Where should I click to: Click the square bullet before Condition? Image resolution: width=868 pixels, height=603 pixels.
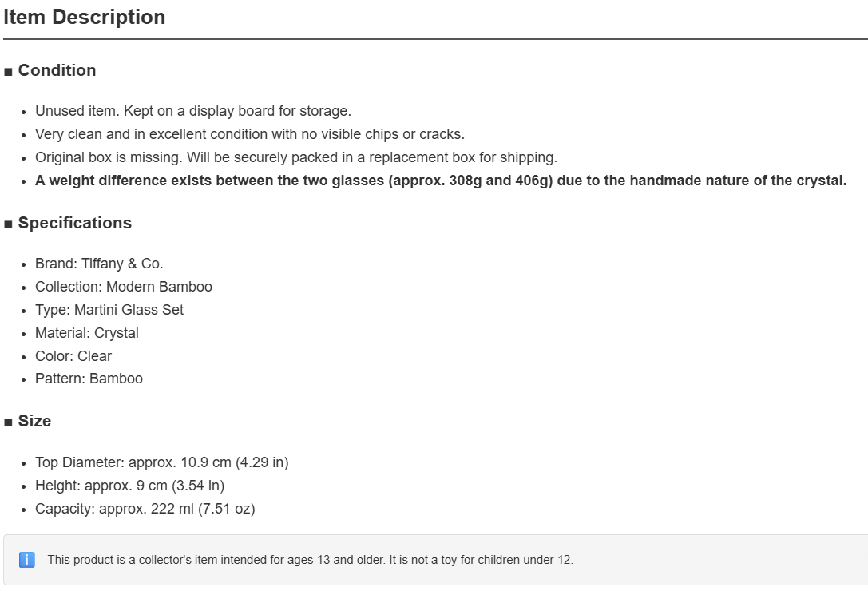[8, 71]
